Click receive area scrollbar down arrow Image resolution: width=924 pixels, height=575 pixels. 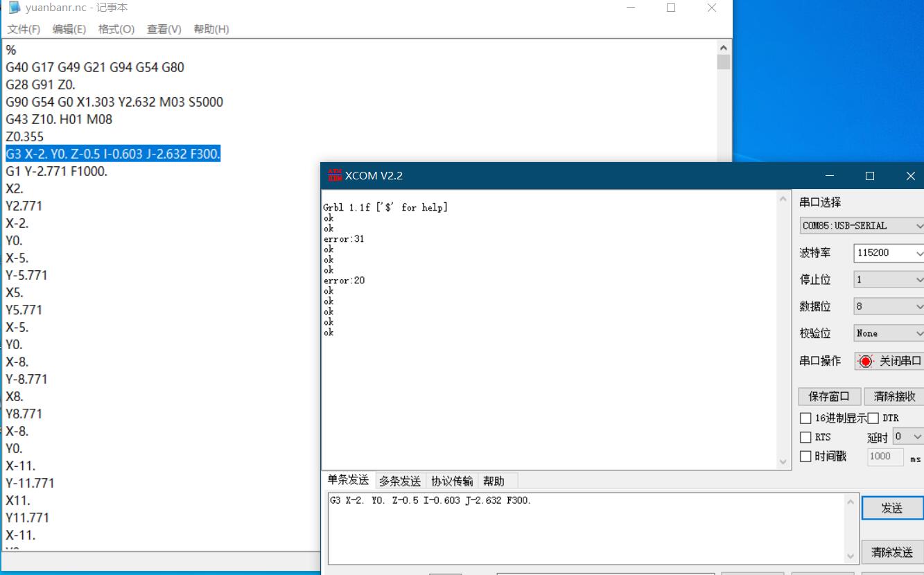point(783,461)
